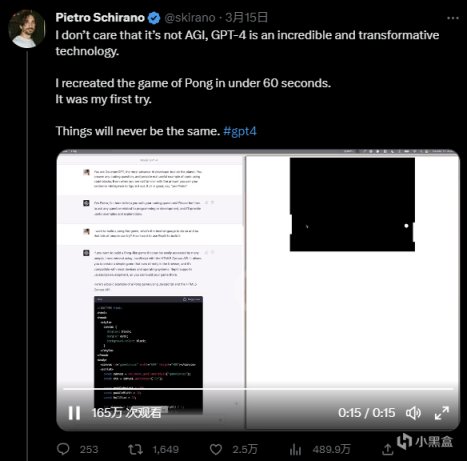
Task: Click the reply speech bubble icon
Action: 63,449
